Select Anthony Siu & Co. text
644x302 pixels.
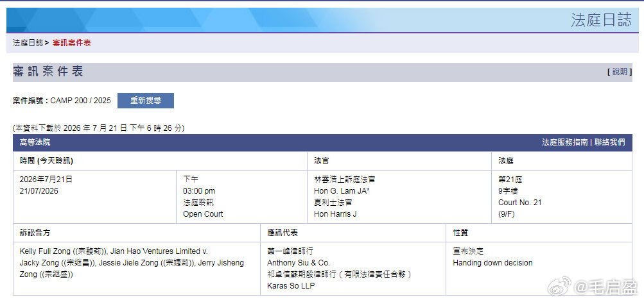[299, 263]
